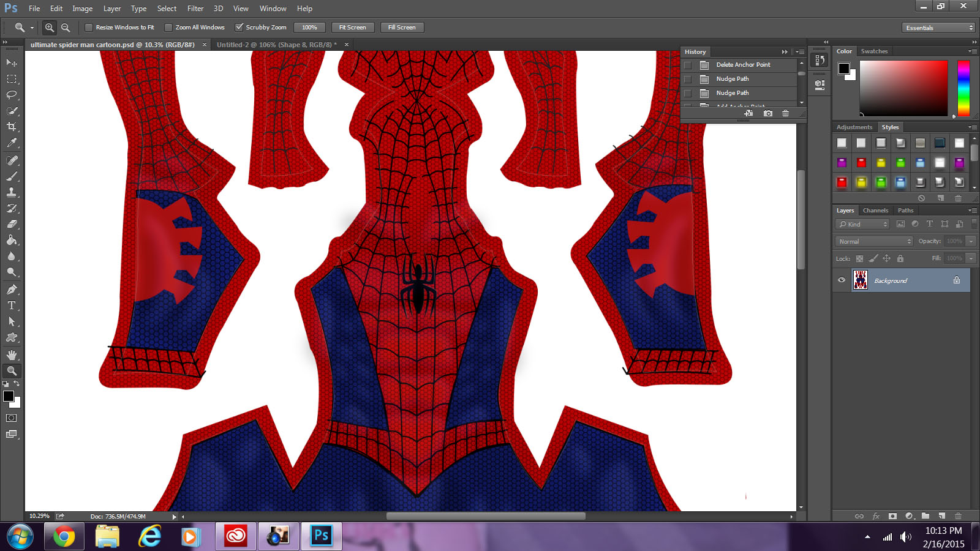Screen dimensions: 980x551
Task: Open the Zoom tool preset picker arrow
Action: pyautogui.click(x=32, y=28)
